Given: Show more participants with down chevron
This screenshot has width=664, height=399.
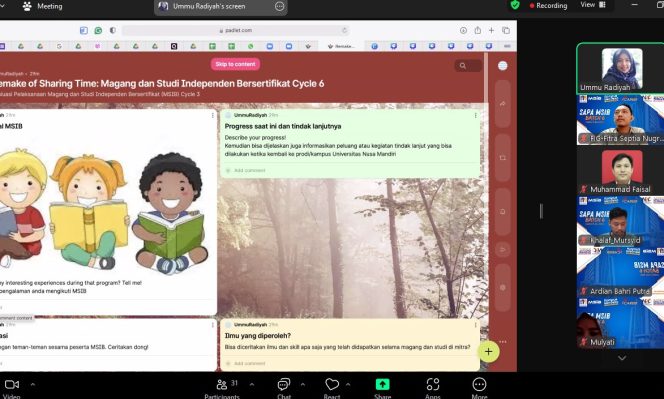Looking at the screenshot, I should point(622,358).
